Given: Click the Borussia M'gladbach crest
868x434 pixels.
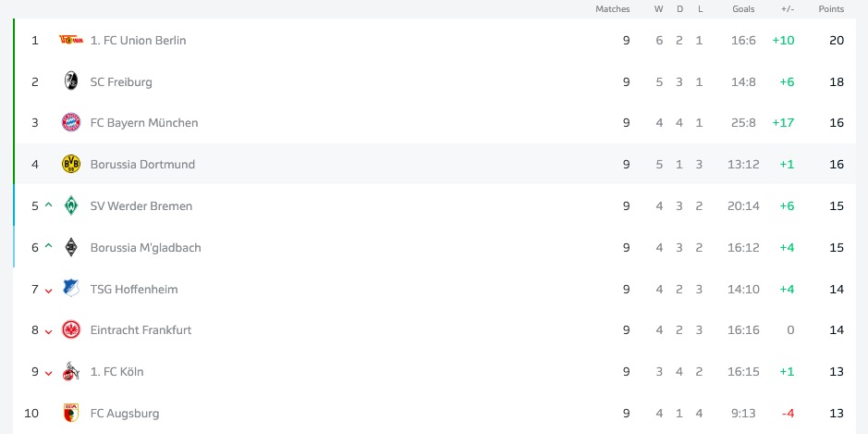Looking at the screenshot, I should 70,247.
